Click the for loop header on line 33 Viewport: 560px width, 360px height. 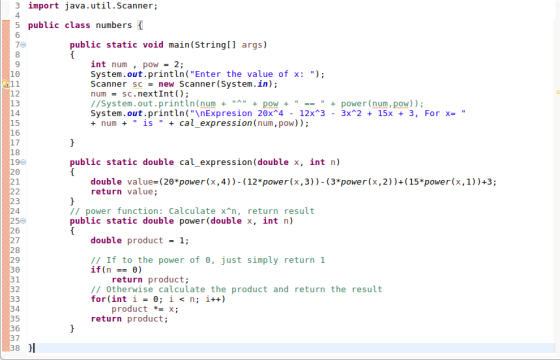tap(158, 299)
